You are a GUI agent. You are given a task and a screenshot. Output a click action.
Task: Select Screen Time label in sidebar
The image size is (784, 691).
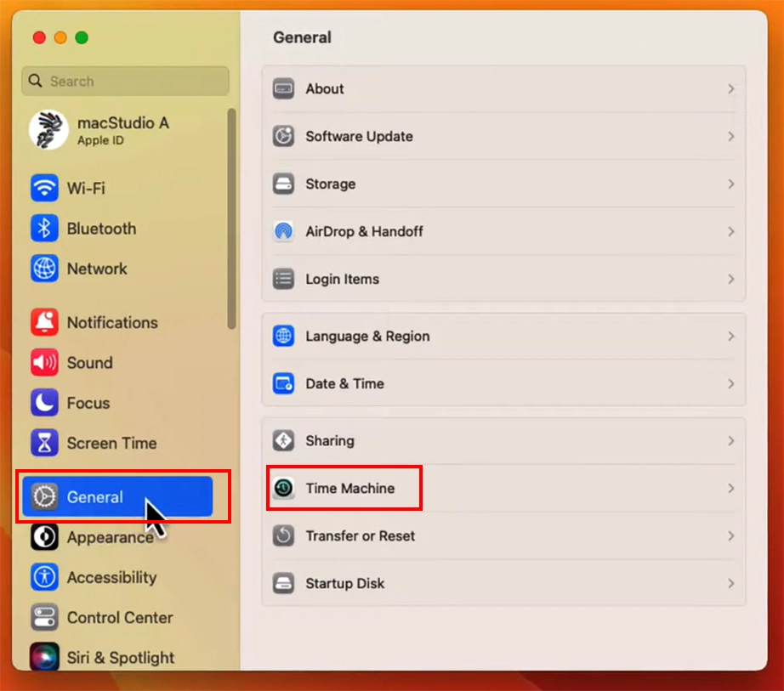tap(112, 443)
